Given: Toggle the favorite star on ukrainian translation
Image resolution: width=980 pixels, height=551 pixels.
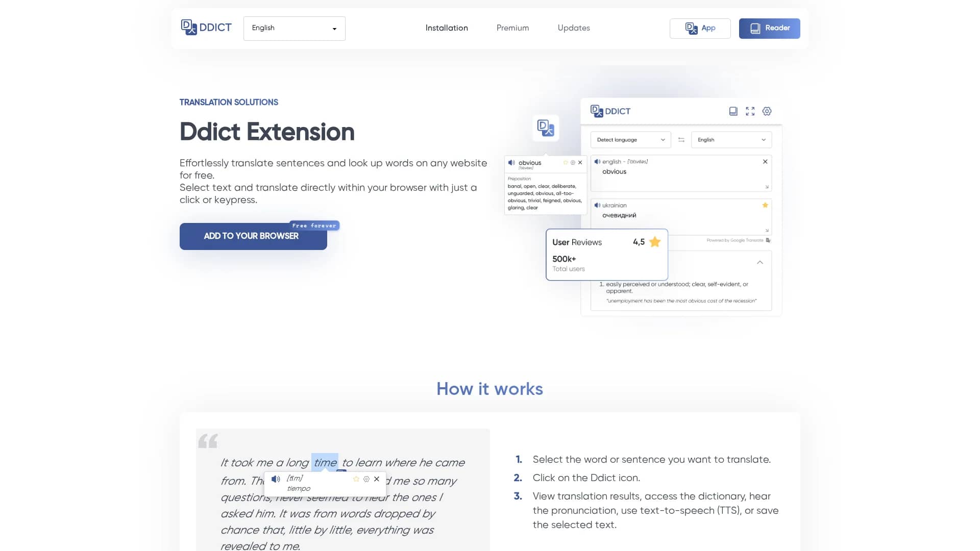Looking at the screenshot, I should point(765,205).
